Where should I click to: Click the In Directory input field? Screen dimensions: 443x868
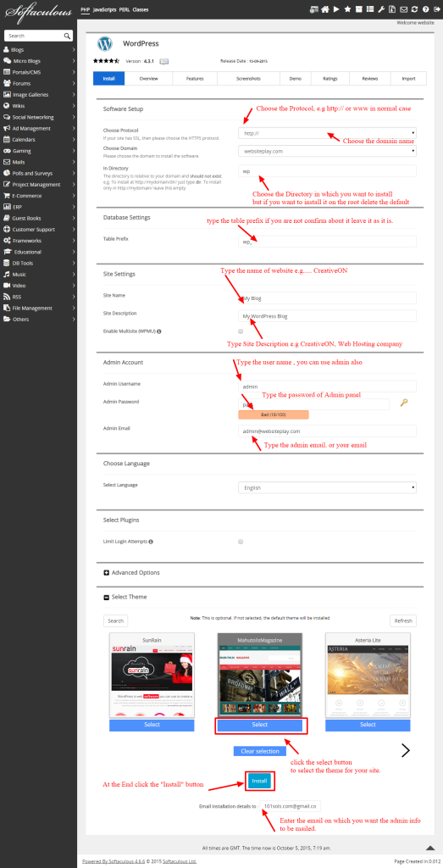[x=328, y=171]
